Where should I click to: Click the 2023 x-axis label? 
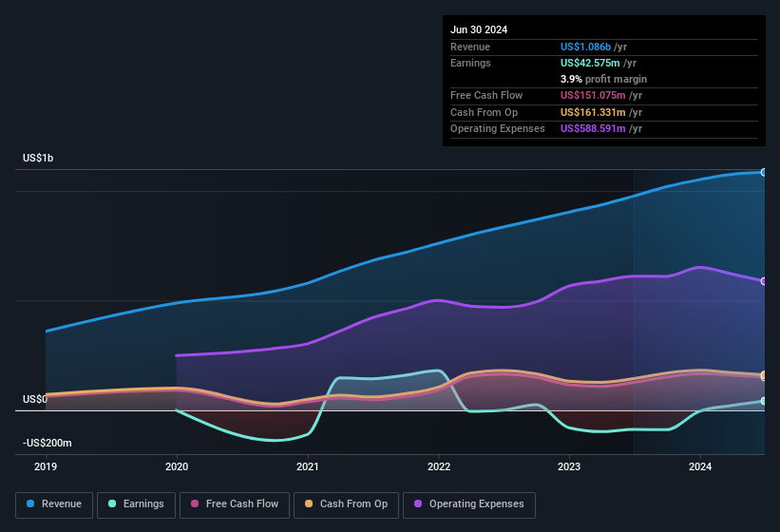(x=569, y=466)
